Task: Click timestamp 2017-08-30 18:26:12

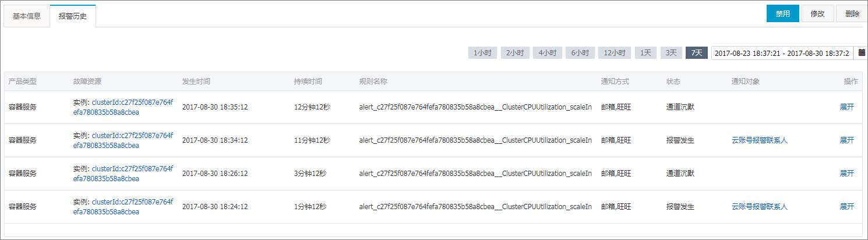Action: (x=215, y=174)
